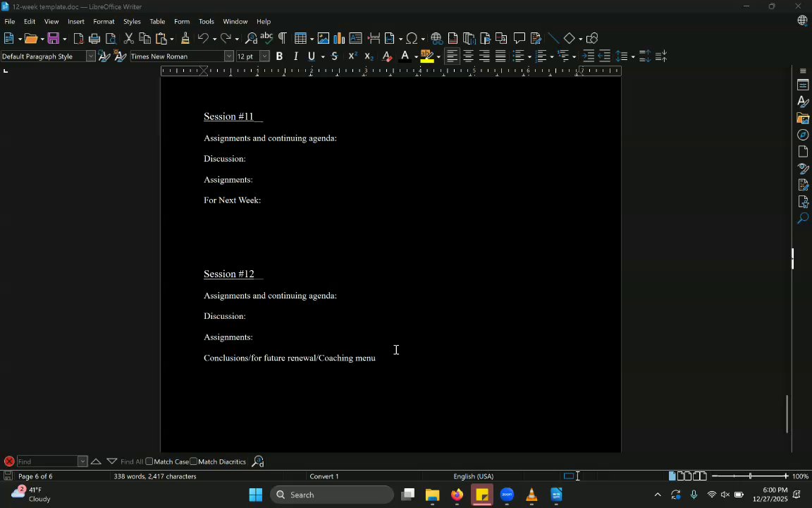Decrease paragraph indent

(604, 56)
